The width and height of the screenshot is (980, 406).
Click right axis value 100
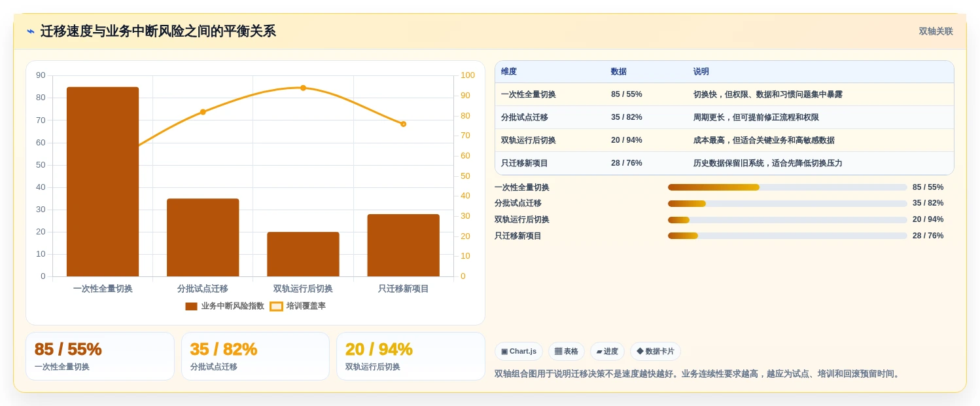pyautogui.click(x=468, y=75)
